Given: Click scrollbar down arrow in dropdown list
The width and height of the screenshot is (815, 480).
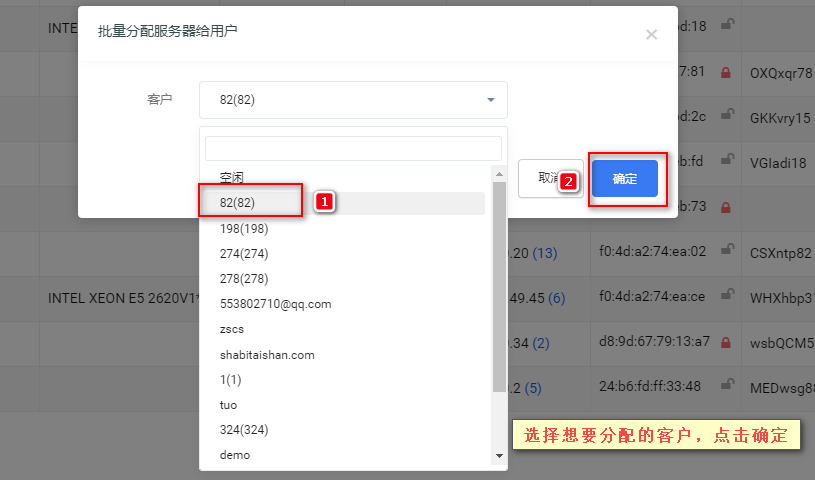Looking at the screenshot, I should 499,456.
